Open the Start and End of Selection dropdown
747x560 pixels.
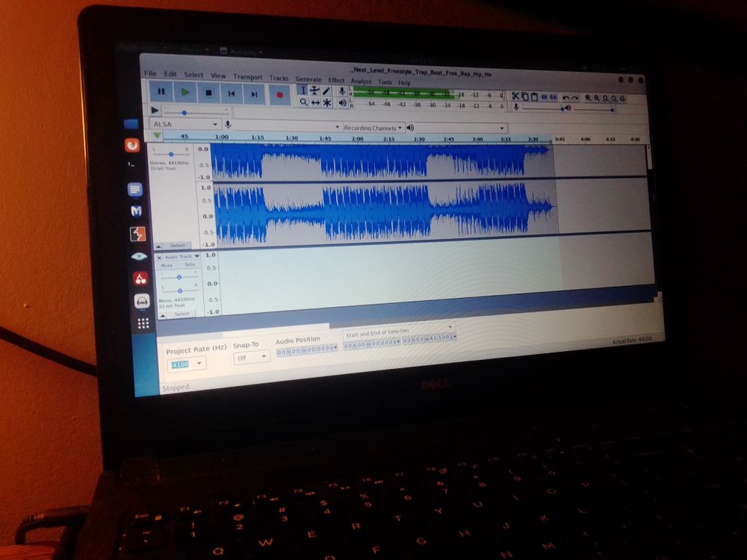[398, 331]
